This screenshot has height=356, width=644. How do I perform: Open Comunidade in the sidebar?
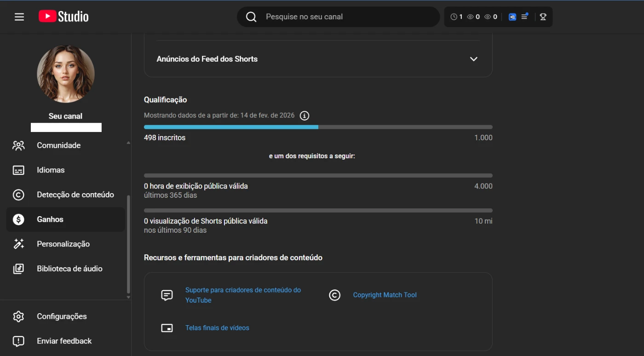coord(58,145)
